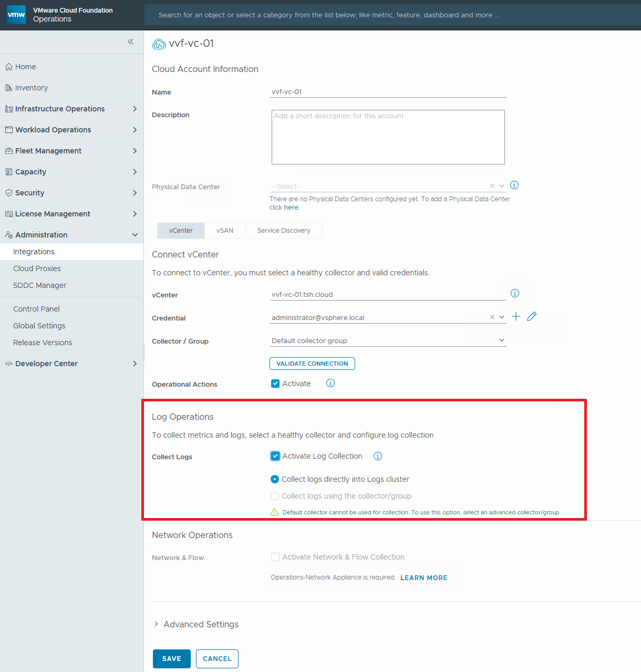The width and height of the screenshot is (641, 672).
Task: Click info icon beside Operational Actions Activate
Action: 330,383
